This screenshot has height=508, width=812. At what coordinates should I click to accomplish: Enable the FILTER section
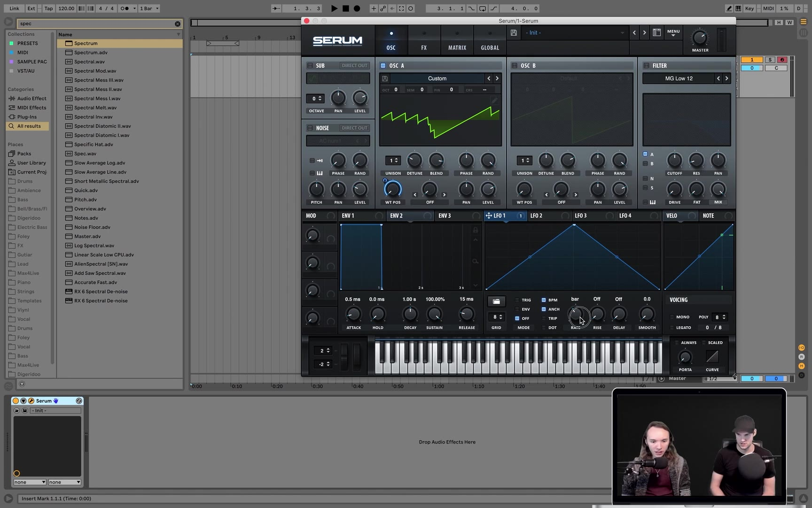(647, 65)
